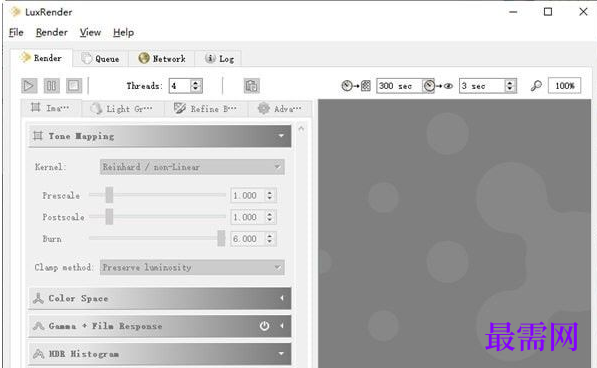Click the 100% zoom field
The image size is (597, 368).
(565, 86)
